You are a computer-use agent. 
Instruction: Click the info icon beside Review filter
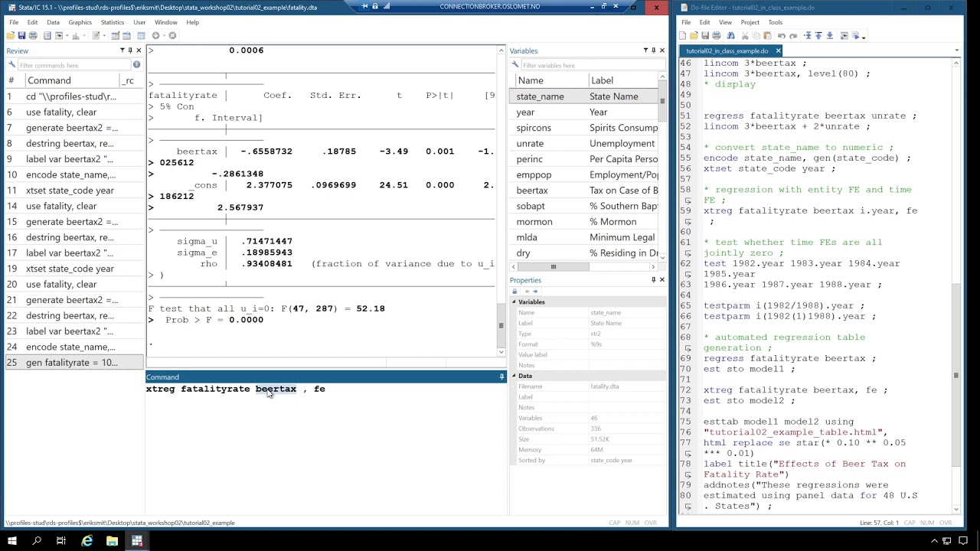[136, 65]
